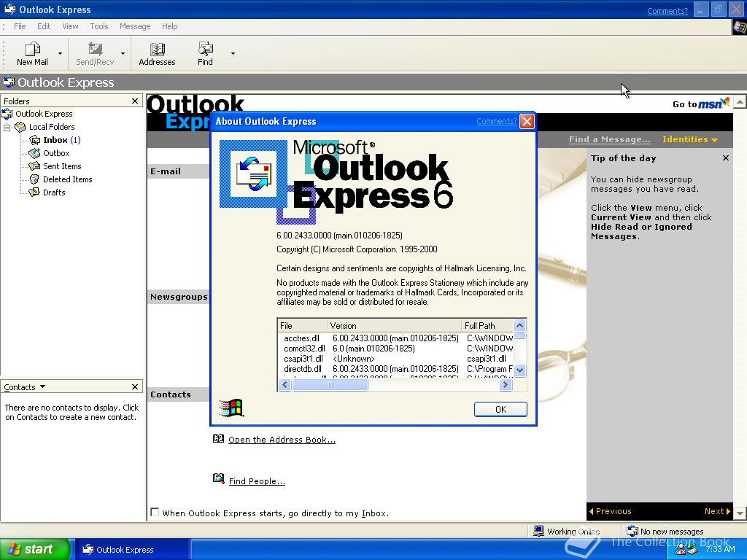
Task: Click Comments? link in About dialog title
Action: coord(496,122)
